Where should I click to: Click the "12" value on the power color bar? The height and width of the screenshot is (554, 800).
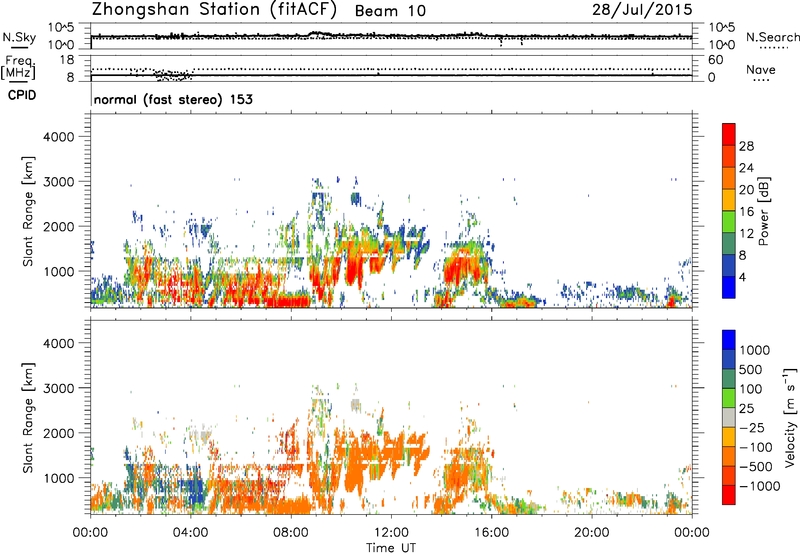(x=746, y=233)
